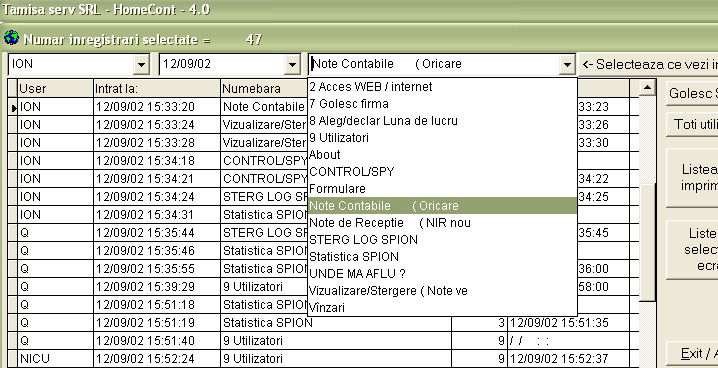Select the About list entry
The image size is (718, 368).
coord(442,154)
